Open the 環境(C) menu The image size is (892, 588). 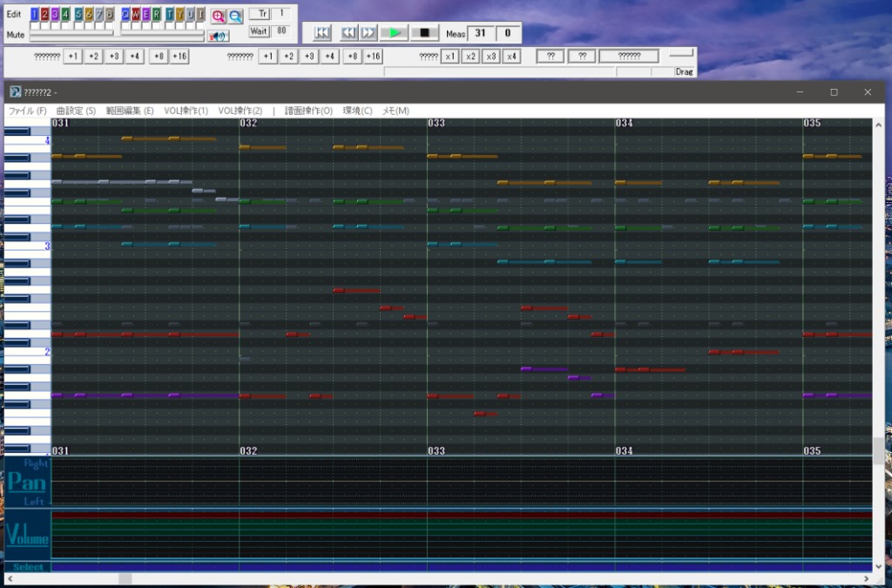point(357,111)
